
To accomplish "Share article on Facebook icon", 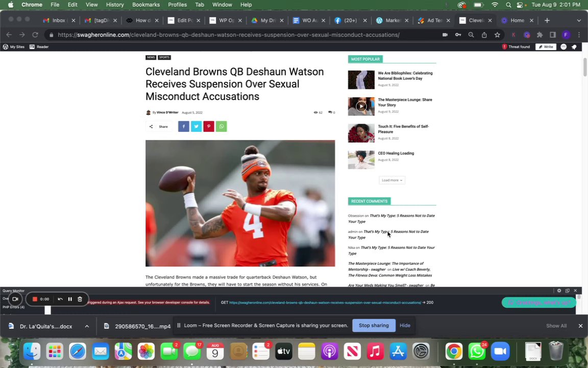I will pos(183,127).
